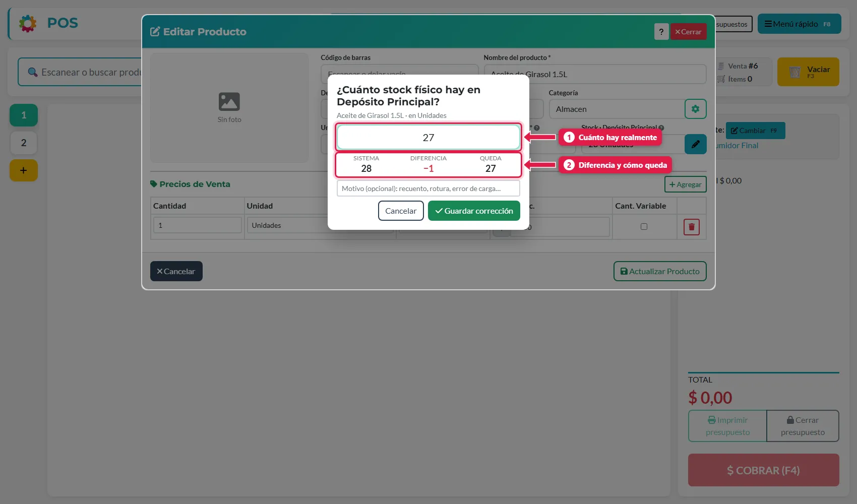The image size is (857, 504).
Task: Click the Cantidad field showing 1
Action: coord(198,225)
